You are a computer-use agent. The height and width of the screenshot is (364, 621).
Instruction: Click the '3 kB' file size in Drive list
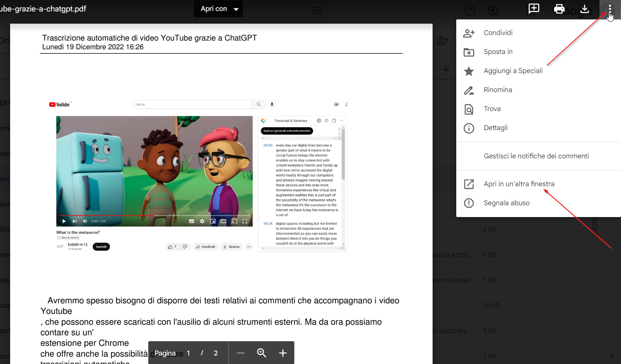coord(490,331)
